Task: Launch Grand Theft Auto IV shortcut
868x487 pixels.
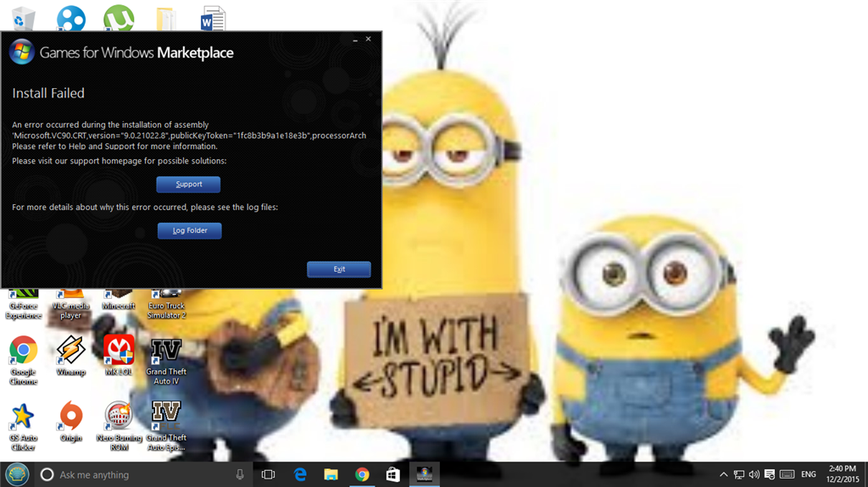Action: (166, 361)
